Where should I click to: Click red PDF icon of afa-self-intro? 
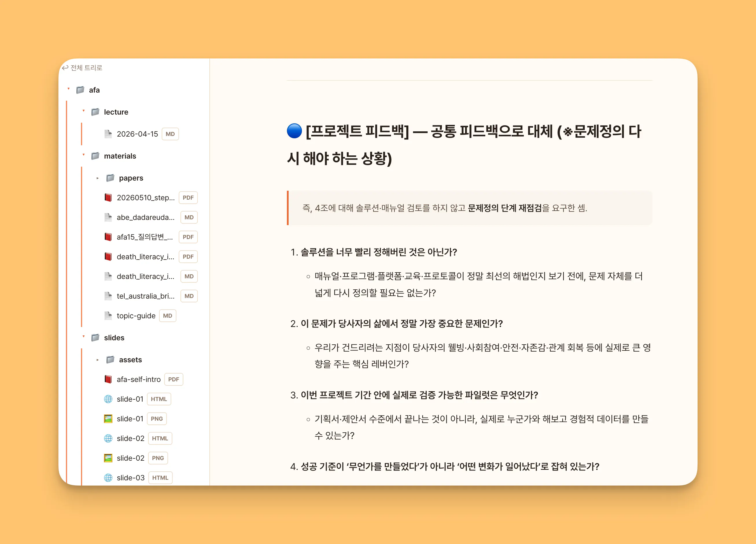click(108, 380)
